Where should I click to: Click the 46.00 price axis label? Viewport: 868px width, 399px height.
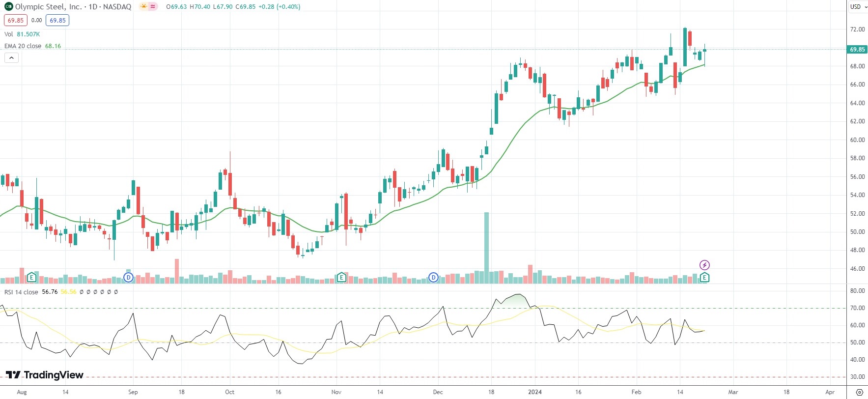[x=857, y=269]
